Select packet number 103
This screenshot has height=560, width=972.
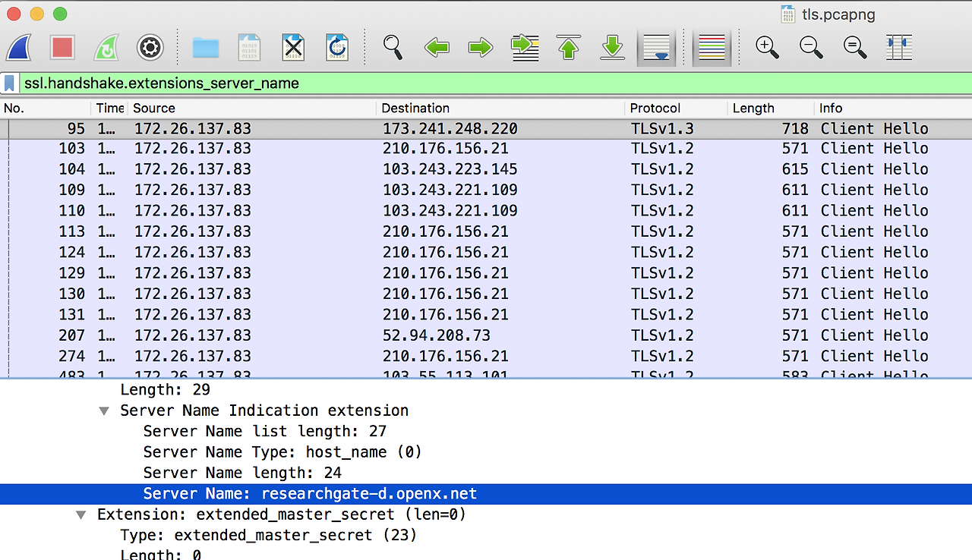pyautogui.click(x=486, y=149)
